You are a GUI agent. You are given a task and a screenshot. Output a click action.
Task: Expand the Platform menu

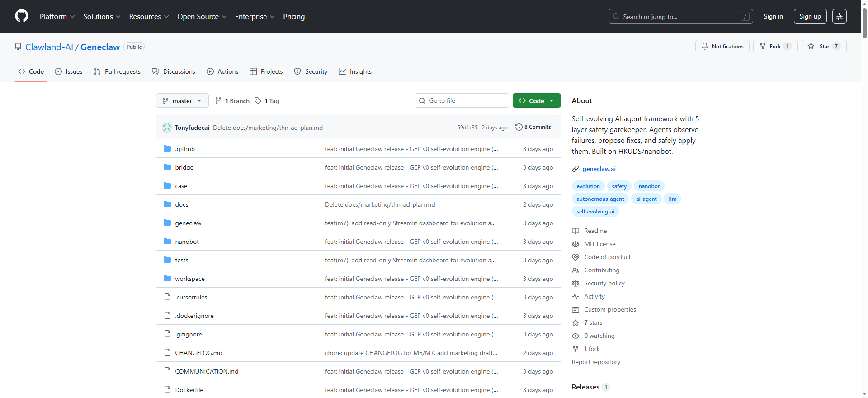point(57,16)
